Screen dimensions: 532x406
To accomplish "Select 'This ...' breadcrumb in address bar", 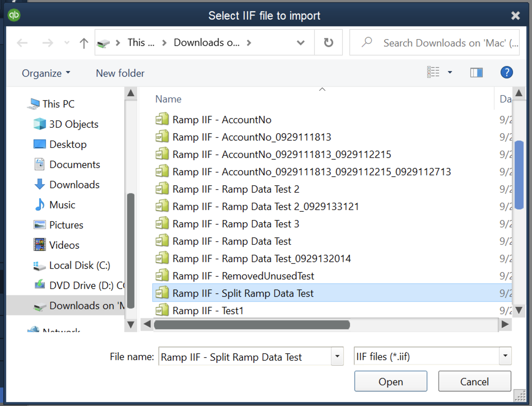I will (141, 43).
